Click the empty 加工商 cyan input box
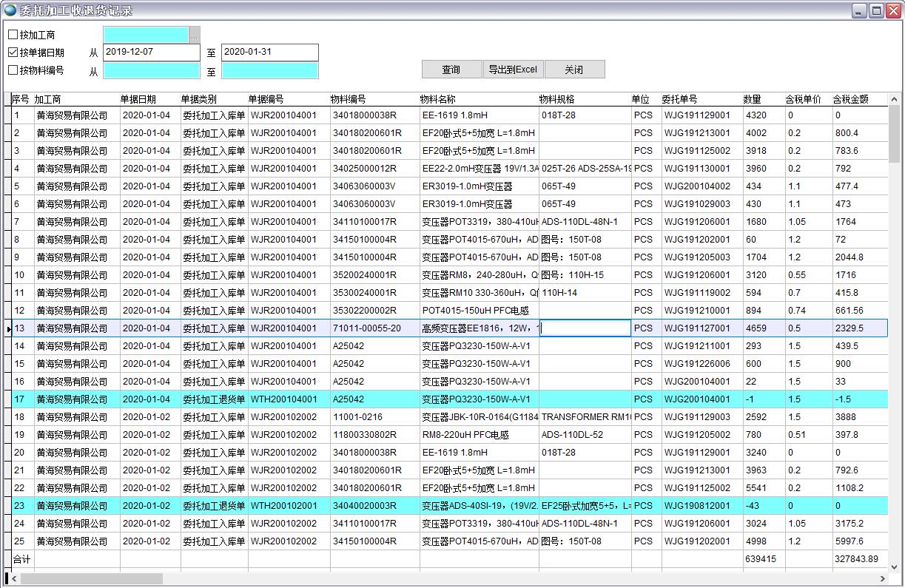This screenshot has height=588, width=905. [x=146, y=34]
